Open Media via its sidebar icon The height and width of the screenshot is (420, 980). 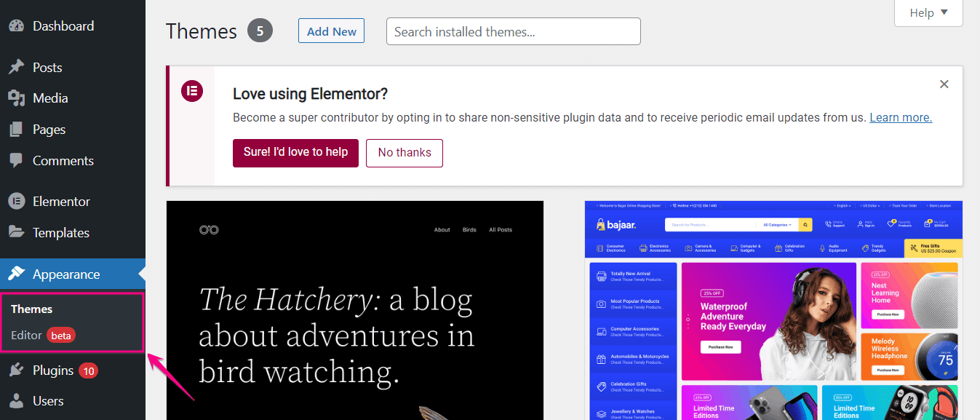(17, 98)
